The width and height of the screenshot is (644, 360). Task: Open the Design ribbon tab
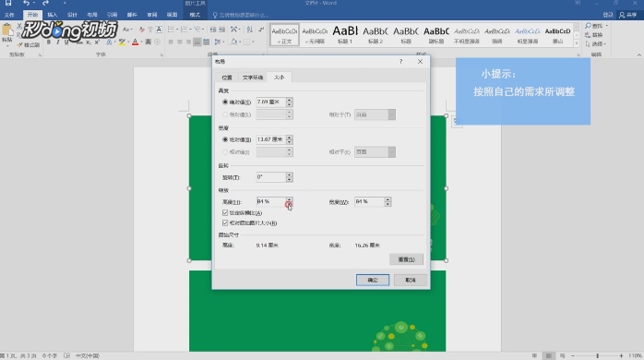point(72,15)
